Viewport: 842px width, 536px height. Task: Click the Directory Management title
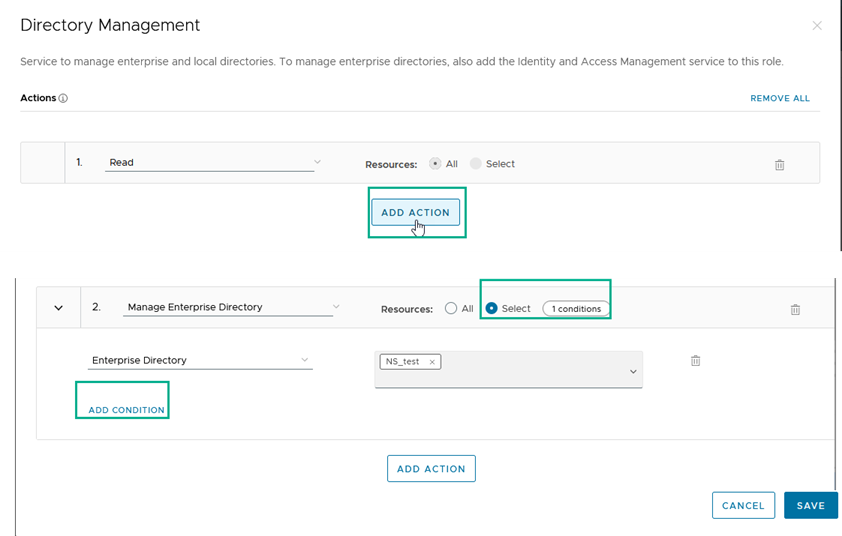[110, 25]
